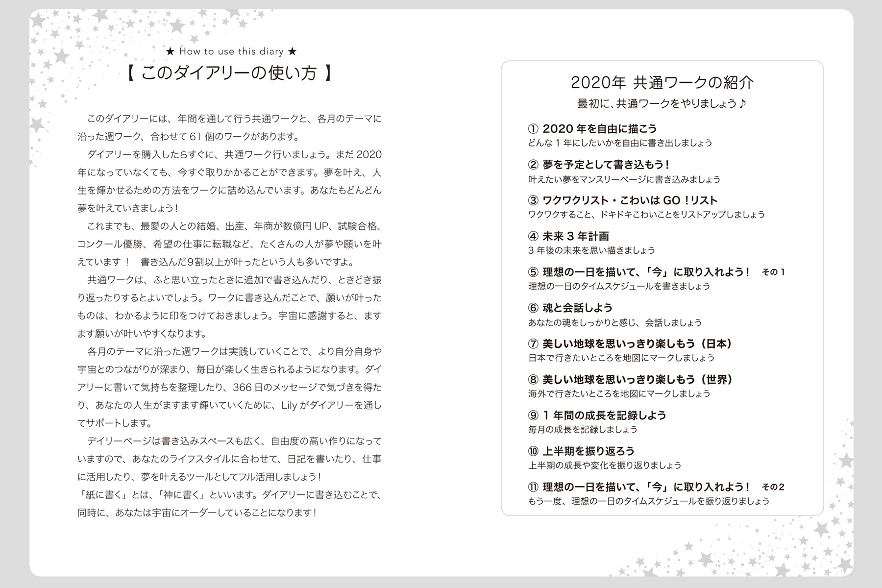This screenshot has width=882, height=588.
Task: Select work item "④ 未来3年計画"
Action: 568,236
